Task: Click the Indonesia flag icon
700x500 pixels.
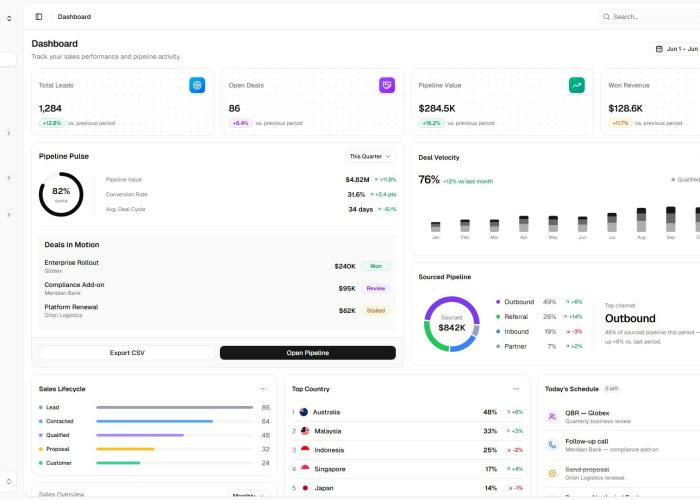Action: [x=305, y=450]
